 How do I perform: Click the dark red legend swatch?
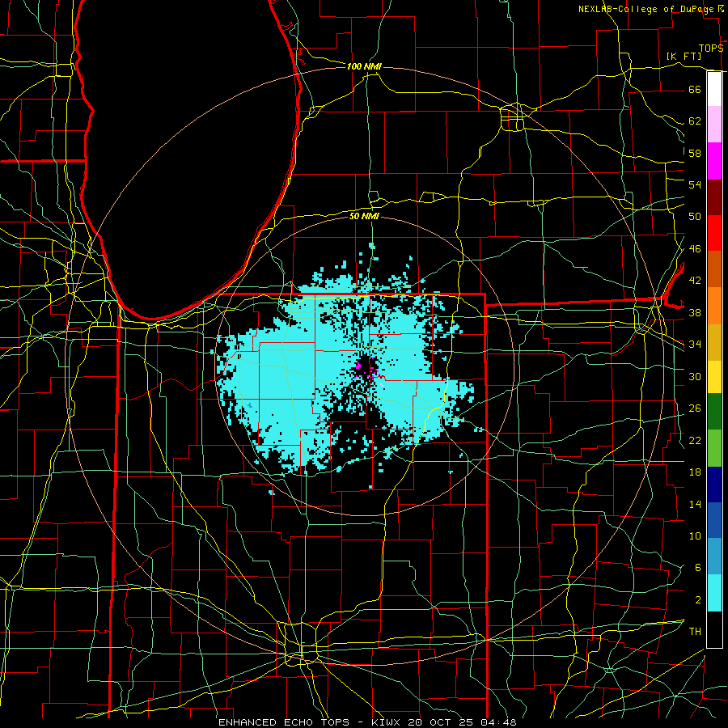coord(714,197)
